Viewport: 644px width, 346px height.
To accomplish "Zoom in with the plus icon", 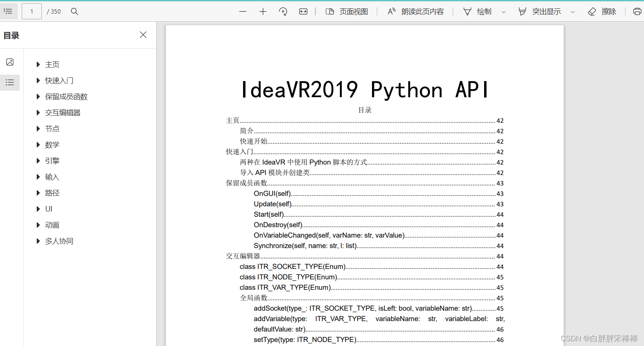I will pos(263,12).
